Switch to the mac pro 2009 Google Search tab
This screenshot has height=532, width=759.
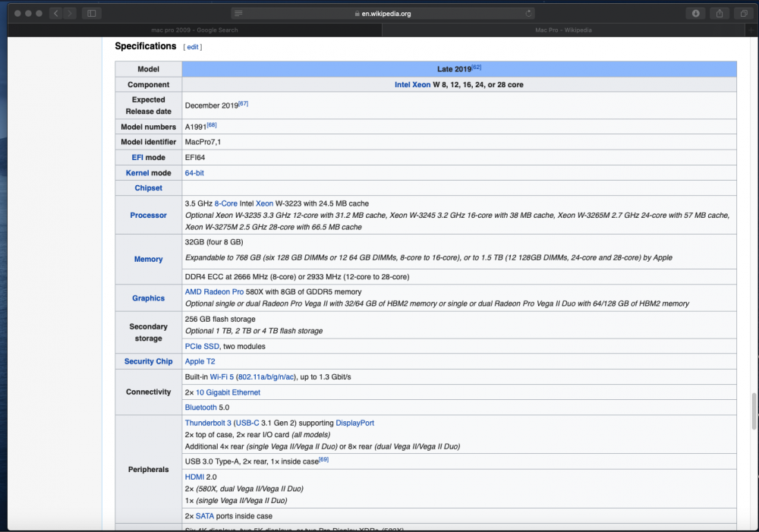[x=194, y=30]
